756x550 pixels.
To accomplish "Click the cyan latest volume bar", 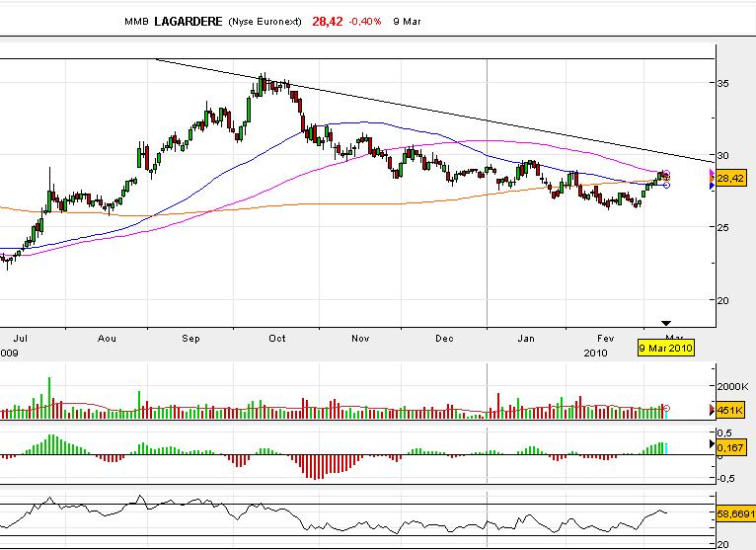I will (666, 414).
